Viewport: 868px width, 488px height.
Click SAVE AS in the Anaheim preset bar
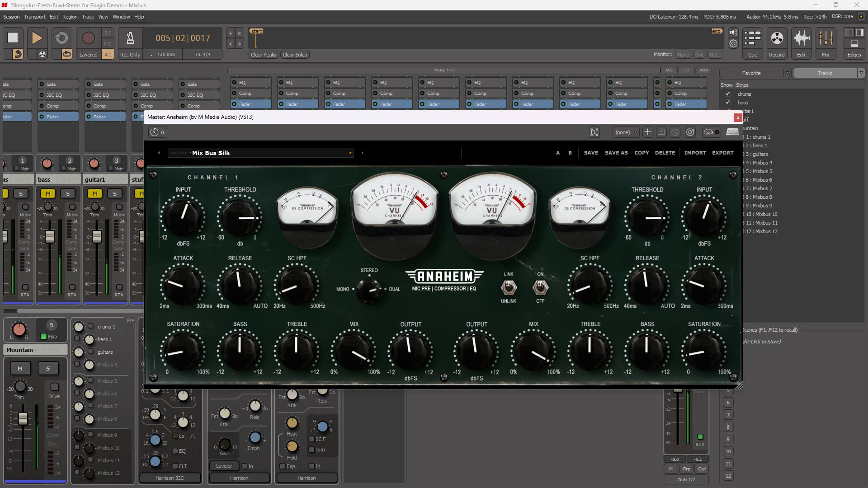click(616, 153)
